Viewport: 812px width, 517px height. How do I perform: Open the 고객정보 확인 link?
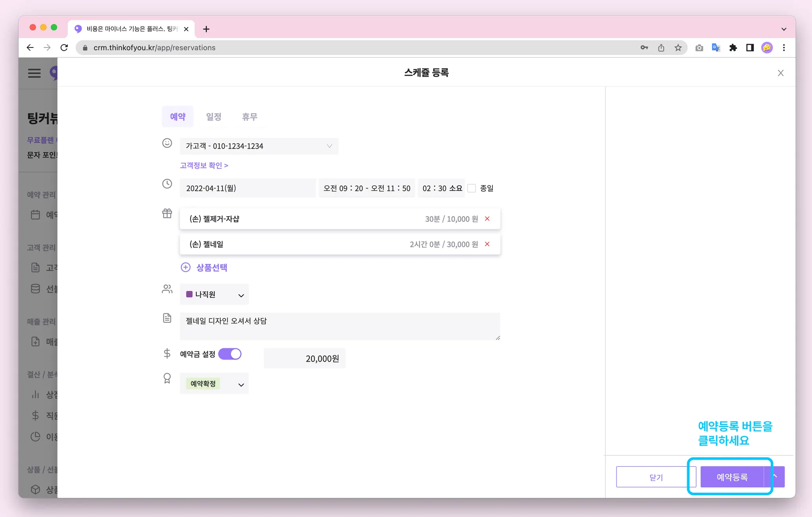coord(204,165)
